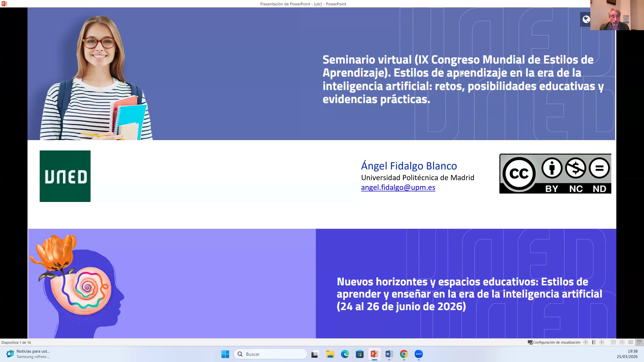Click the name Ángel Fidalgo Blanco

pyautogui.click(x=409, y=166)
